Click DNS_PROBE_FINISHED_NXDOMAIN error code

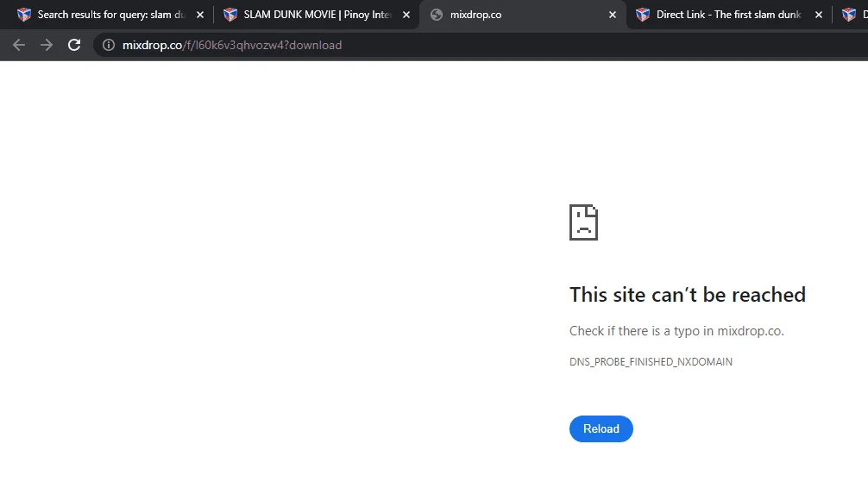click(x=651, y=362)
